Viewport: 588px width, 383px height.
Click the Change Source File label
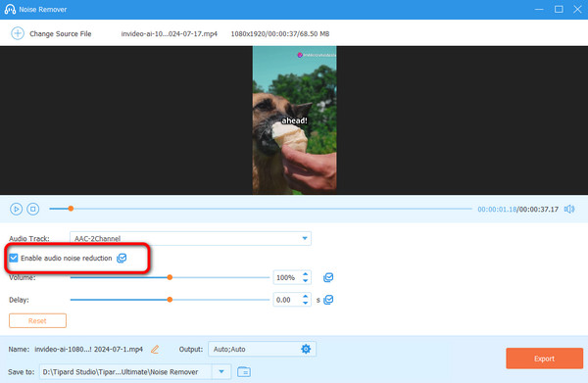pos(61,33)
